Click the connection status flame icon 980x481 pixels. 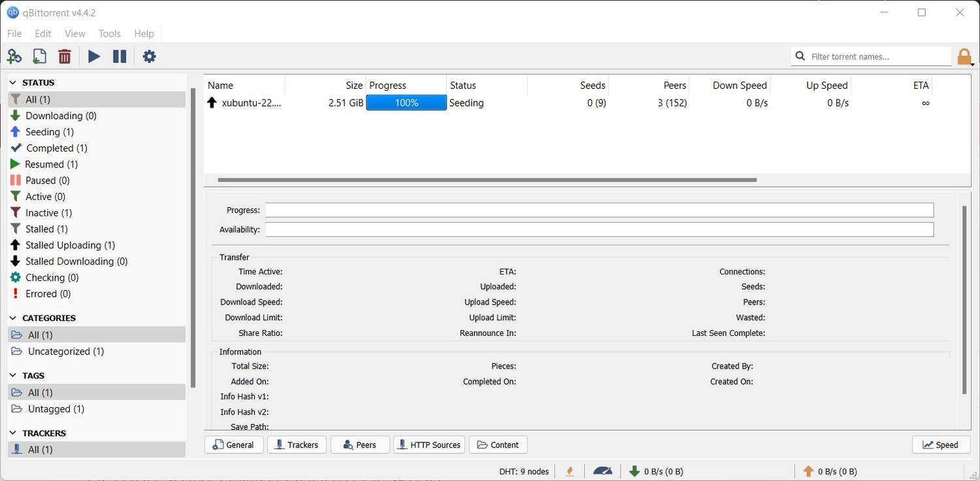[x=570, y=471]
